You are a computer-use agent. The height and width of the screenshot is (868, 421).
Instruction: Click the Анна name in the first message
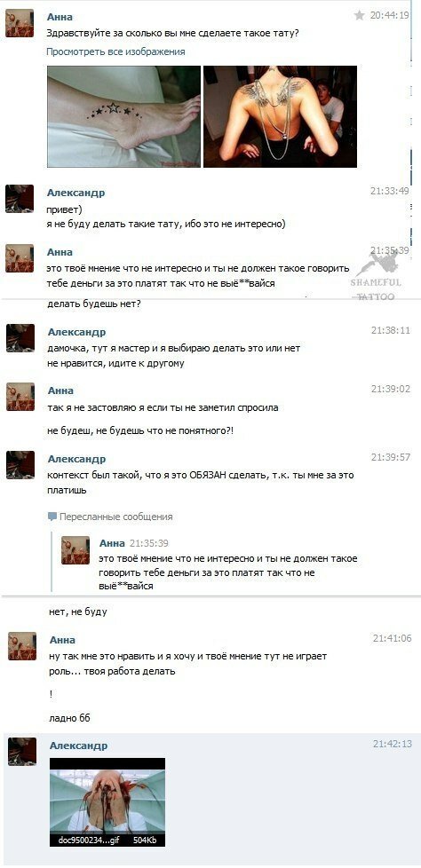point(60,17)
